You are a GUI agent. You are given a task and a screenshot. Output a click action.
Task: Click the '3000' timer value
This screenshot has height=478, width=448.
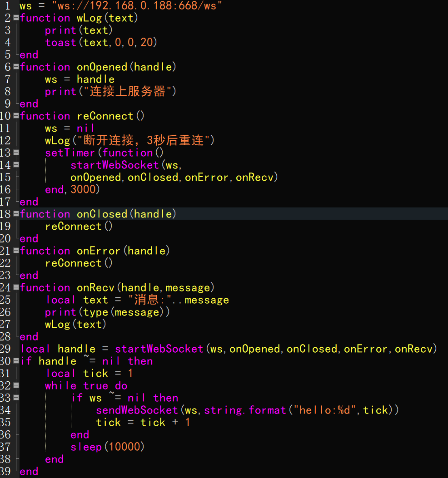83,189
